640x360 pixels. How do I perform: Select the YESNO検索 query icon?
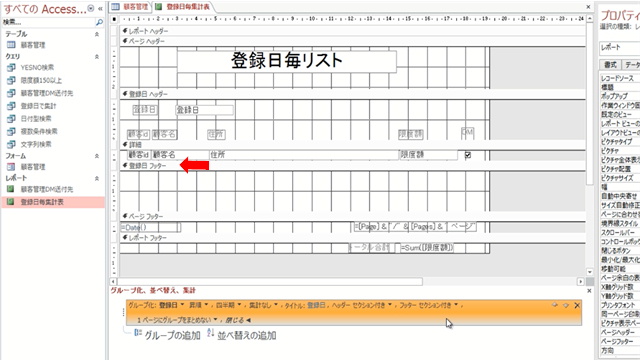point(11,67)
